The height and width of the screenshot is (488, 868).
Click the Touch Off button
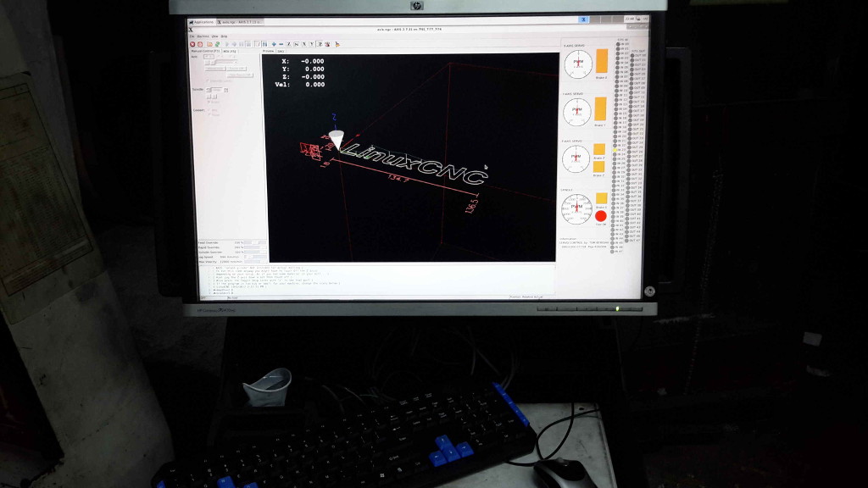click(x=236, y=69)
